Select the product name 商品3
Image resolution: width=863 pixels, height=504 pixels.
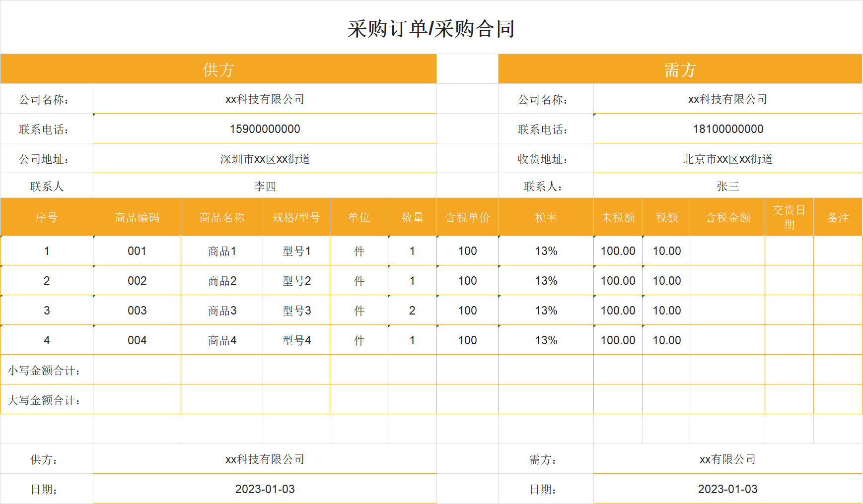[x=222, y=311]
